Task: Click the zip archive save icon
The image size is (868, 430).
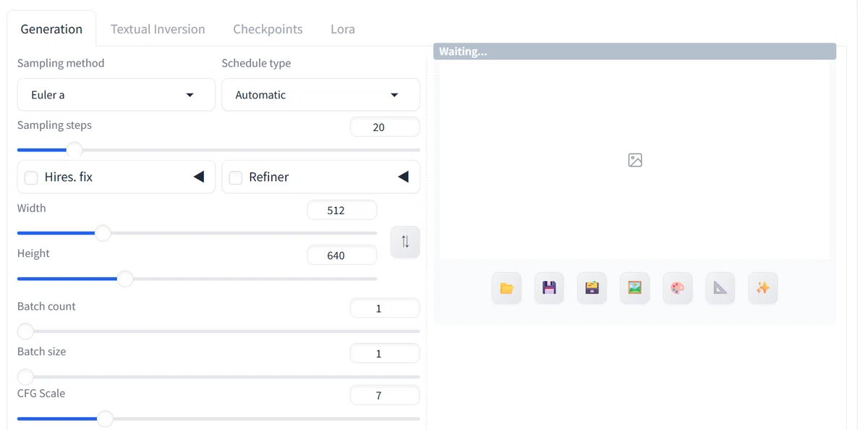Action: click(592, 288)
